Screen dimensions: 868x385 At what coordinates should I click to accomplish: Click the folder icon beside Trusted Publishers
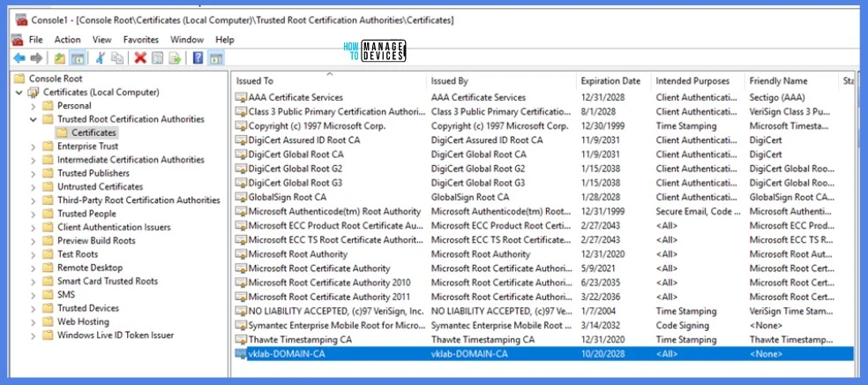49,173
